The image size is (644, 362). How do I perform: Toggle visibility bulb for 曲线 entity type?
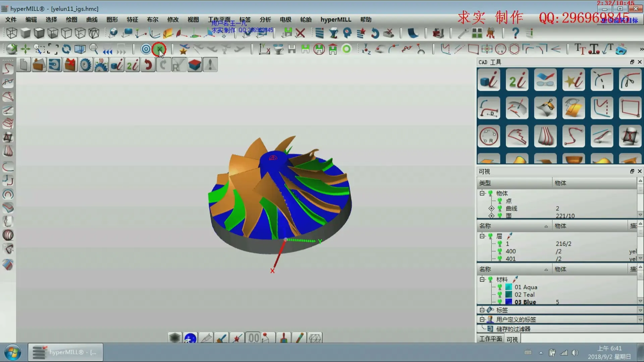click(500, 208)
